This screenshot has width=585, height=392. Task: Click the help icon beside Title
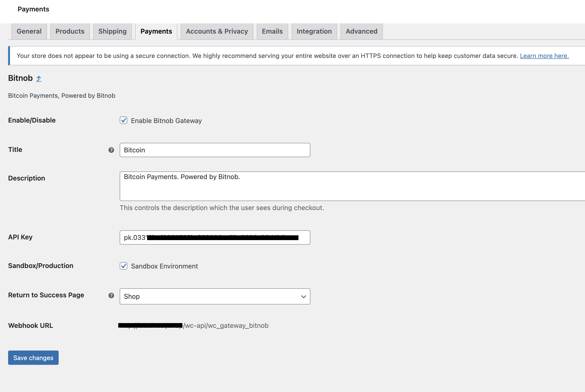tap(111, 150)
